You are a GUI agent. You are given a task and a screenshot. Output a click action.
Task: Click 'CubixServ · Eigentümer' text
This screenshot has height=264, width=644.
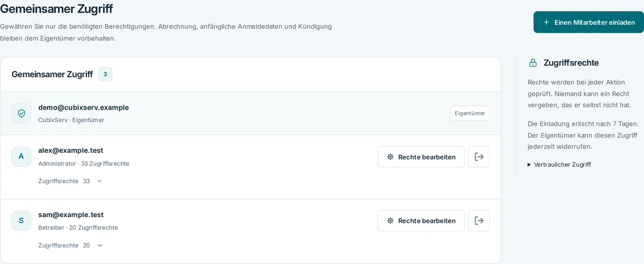coord(71,120)
